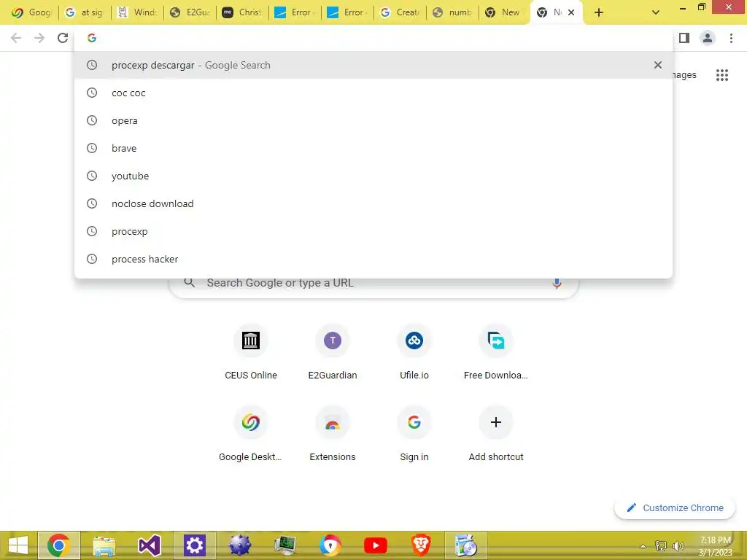Launch Brave browser from the taskbar
The width and height of the screenshot is (747, 560).
421,545
